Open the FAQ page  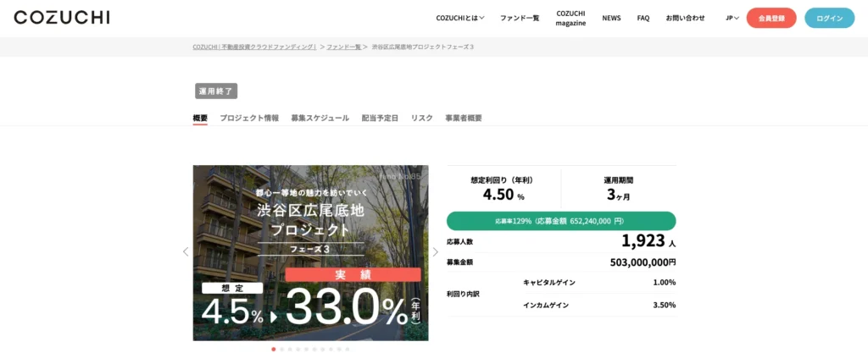pos(643,18)
